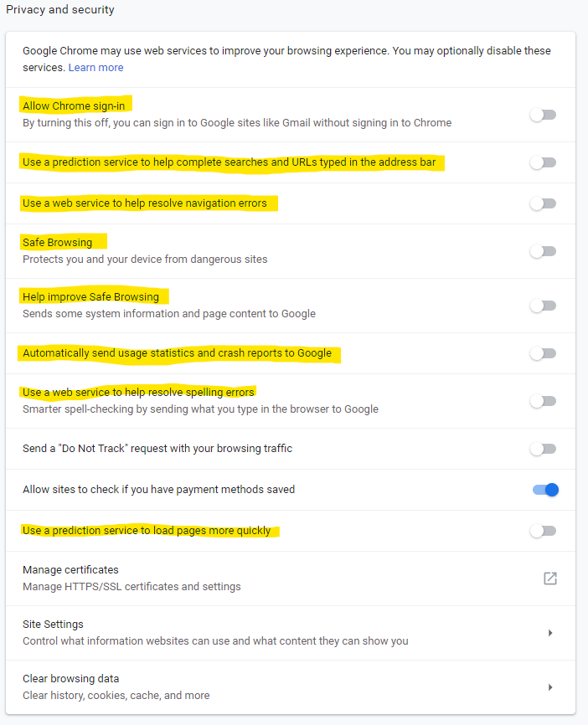Enable the search prediction service toggle
Viewport: 588px width, 725px height.
coord(542,162)
